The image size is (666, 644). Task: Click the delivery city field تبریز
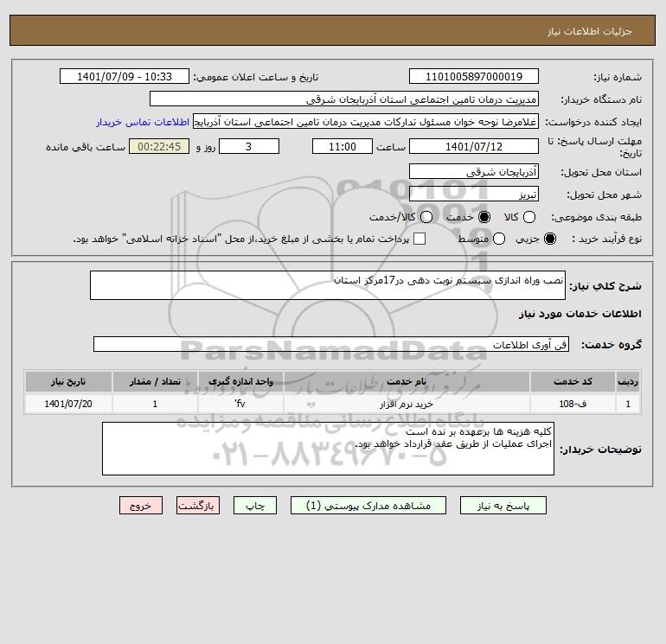tap(474, 194)
